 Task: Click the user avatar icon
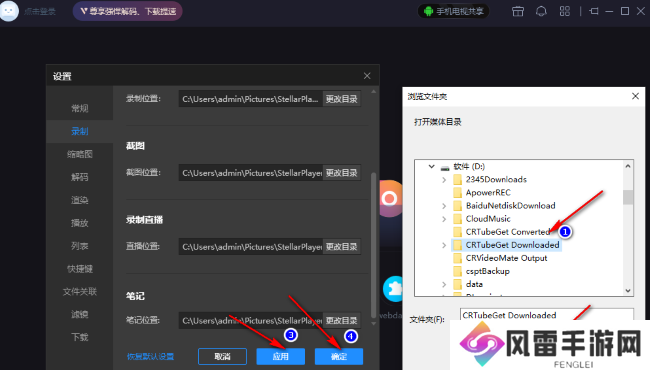tap(9, 10)
